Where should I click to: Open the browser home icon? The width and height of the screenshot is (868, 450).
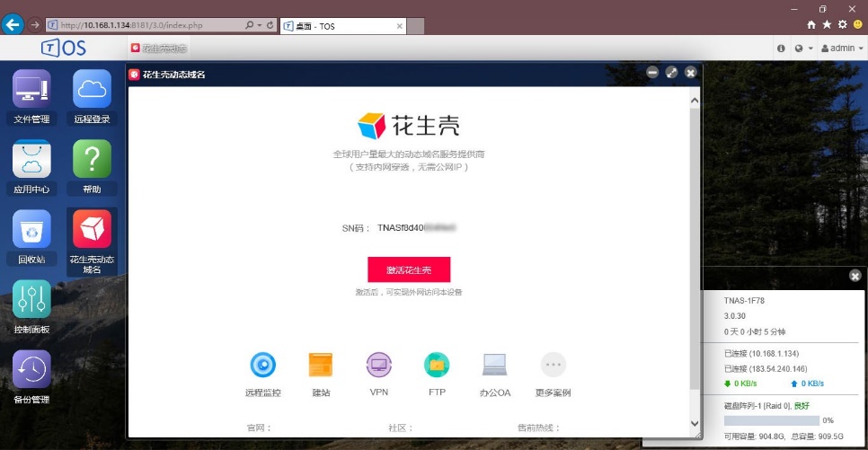[x=811, y=24]
